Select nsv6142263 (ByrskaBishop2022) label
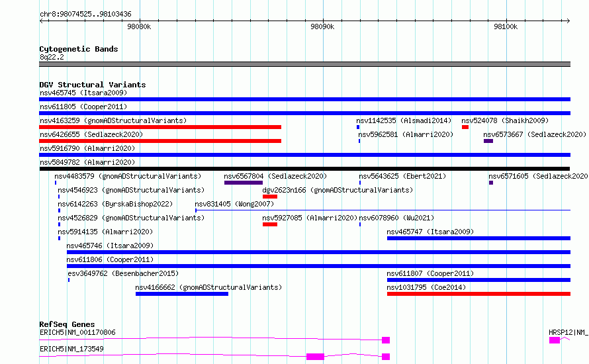Screen dimensions: 589x364 pos(115,204)
